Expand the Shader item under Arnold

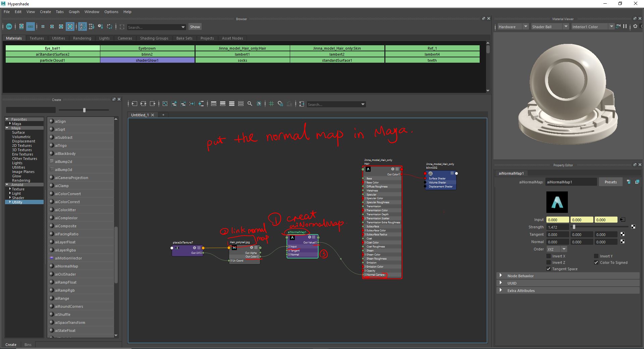point(10,198)
